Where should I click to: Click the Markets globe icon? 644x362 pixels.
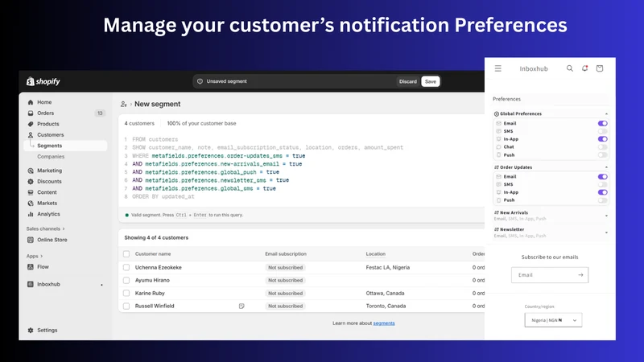click(31, 204)
